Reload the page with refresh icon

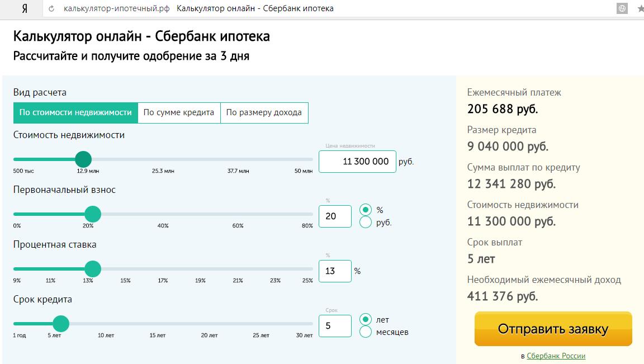tap(51, 8)
